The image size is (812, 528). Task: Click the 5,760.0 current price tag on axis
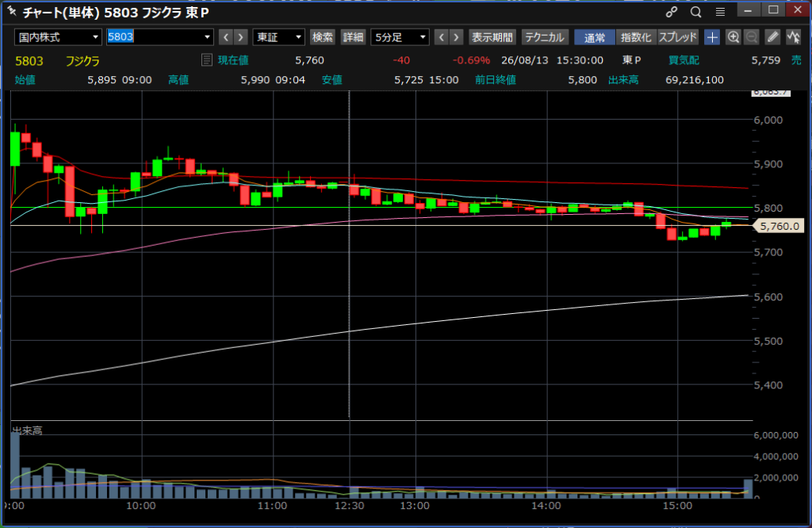(779, 226)
